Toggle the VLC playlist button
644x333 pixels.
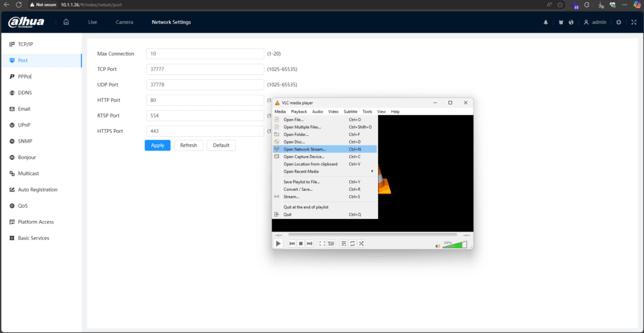coord(344,244)
